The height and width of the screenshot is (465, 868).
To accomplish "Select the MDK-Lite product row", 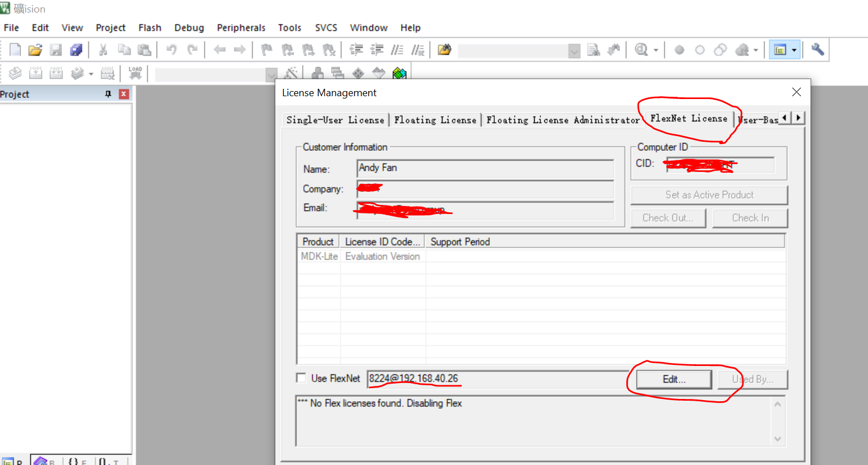I will coord(541,257).
